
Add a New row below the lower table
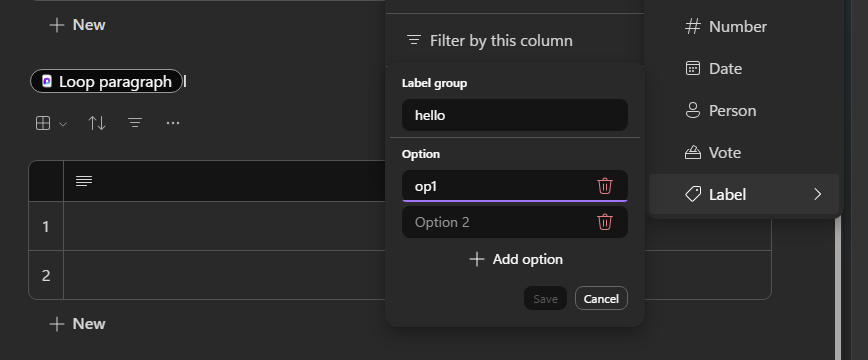(x=78, y=323)
